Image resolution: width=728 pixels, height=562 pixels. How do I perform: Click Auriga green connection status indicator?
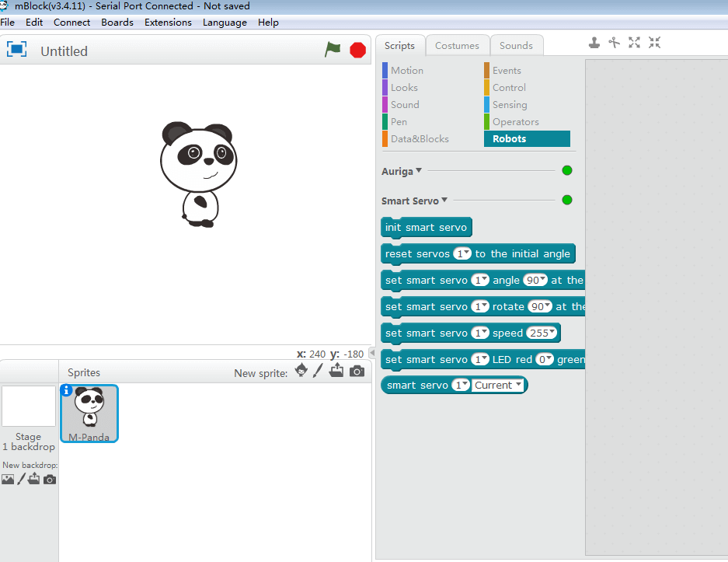(x=567, y=170)
